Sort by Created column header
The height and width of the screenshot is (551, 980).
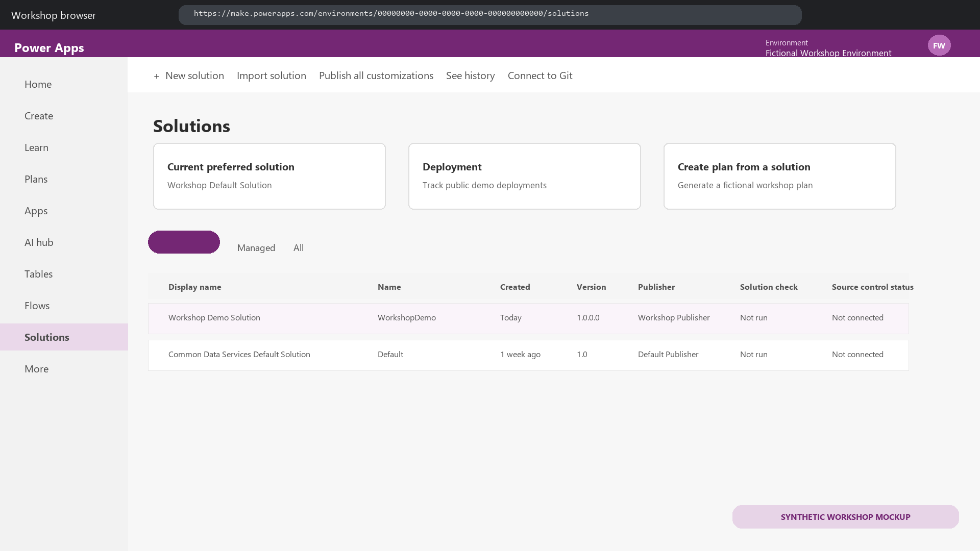pyautogui.click(x=515, y=287)
